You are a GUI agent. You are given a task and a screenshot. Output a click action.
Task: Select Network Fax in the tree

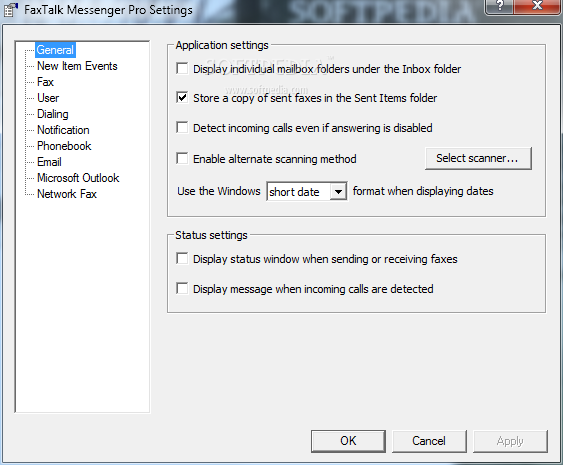pos(67,194)
